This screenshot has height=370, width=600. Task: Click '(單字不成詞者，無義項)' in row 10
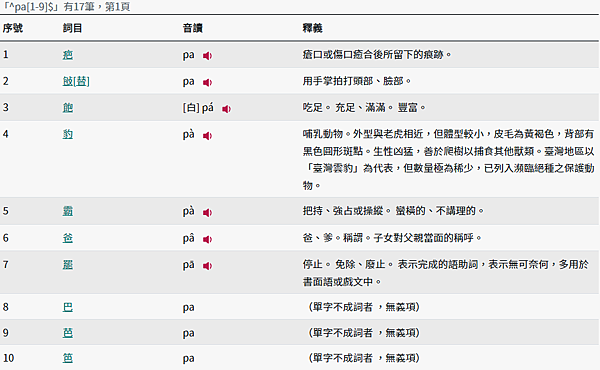(364, 358)
